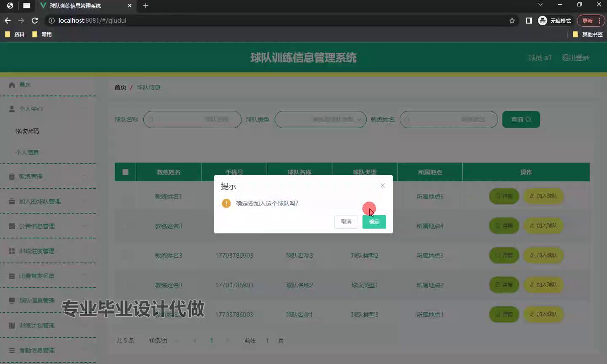Image resolution: width=607 pixels, height=364 pixels.
Task: Bookmark this page with star icon
Action: [x=512, y=21]
